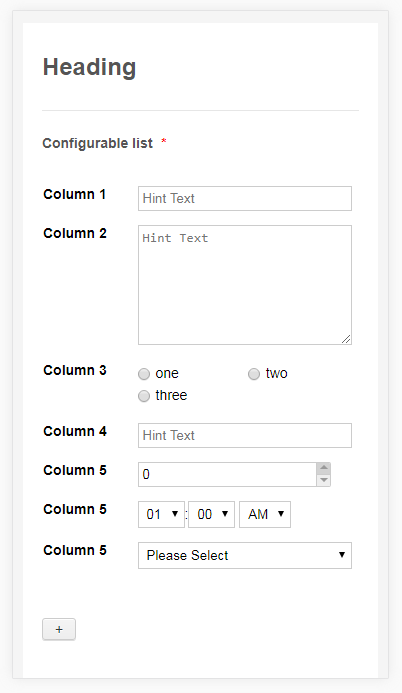
Task: Focus the Column 1 text field
Action: (245, 198)
